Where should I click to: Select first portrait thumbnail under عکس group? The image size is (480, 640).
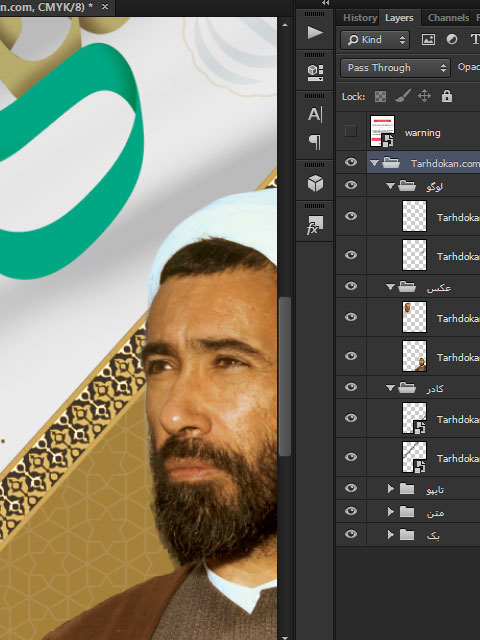coord(414,317)
